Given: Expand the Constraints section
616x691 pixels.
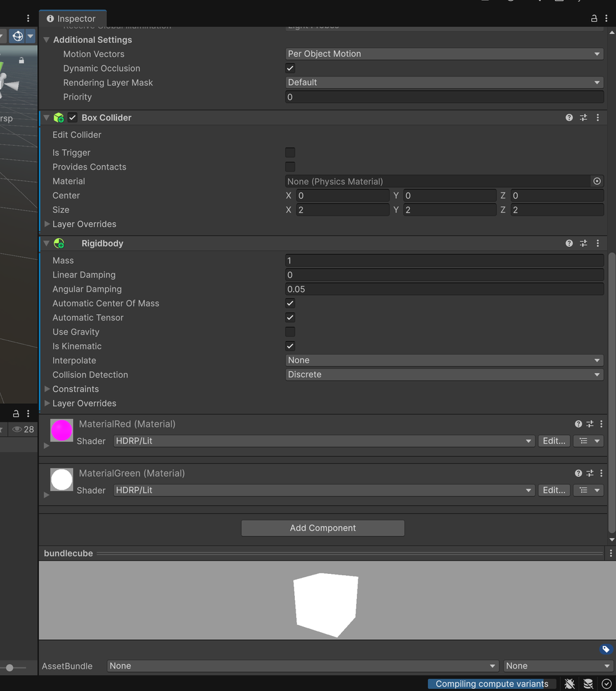Looking at the screenshot, I should pos(47,389).
